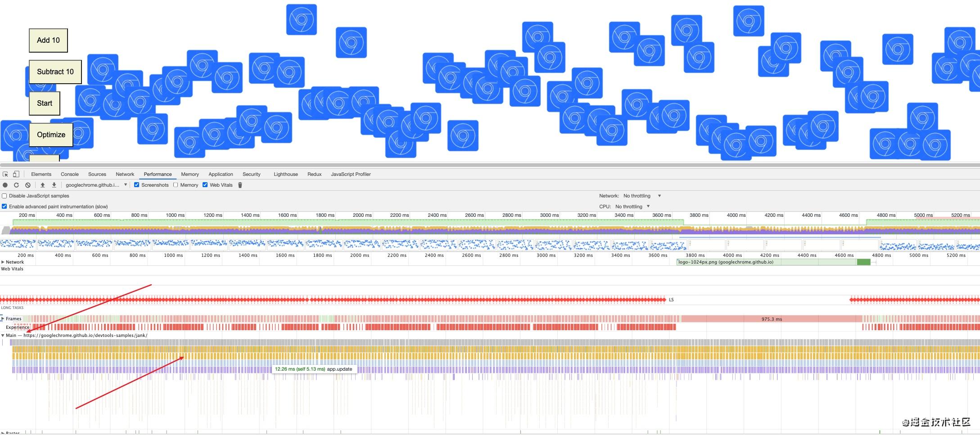The height and width of the screenshot is (435, 980).
Task: Click the LONG TASKS label
Action: [12, 308]
